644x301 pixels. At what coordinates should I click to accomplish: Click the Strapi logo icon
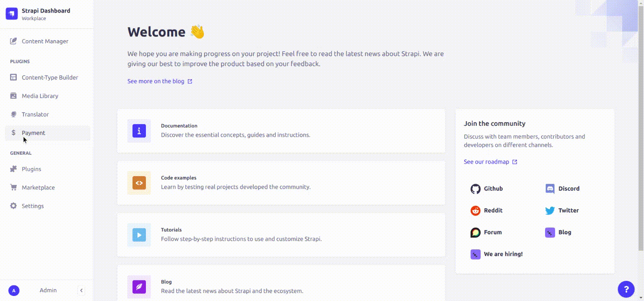pyautogui.click(x=12, y=14)
